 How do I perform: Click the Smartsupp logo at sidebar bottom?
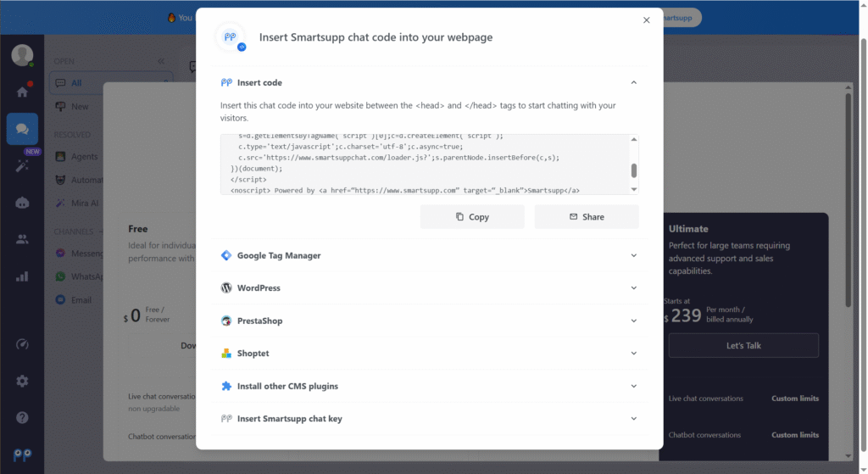(x=22, y=454)
